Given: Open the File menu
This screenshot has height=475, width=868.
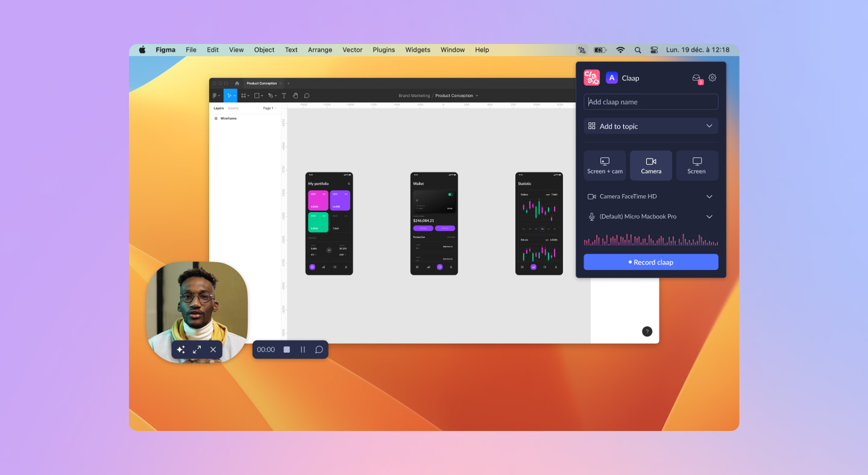Looking at the screenshot, I should [191, 50].
